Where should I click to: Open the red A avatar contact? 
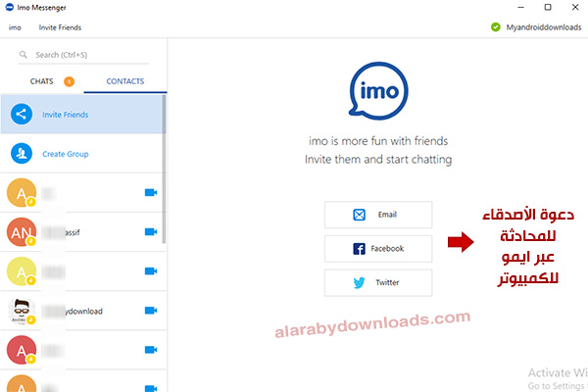click(x=22, y=350)
